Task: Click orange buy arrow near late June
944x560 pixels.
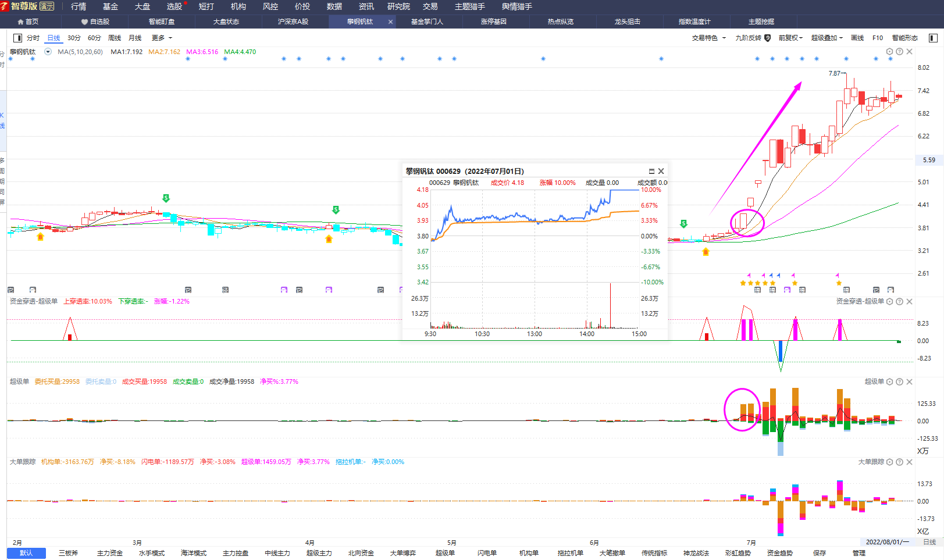Action: [706, 252]
